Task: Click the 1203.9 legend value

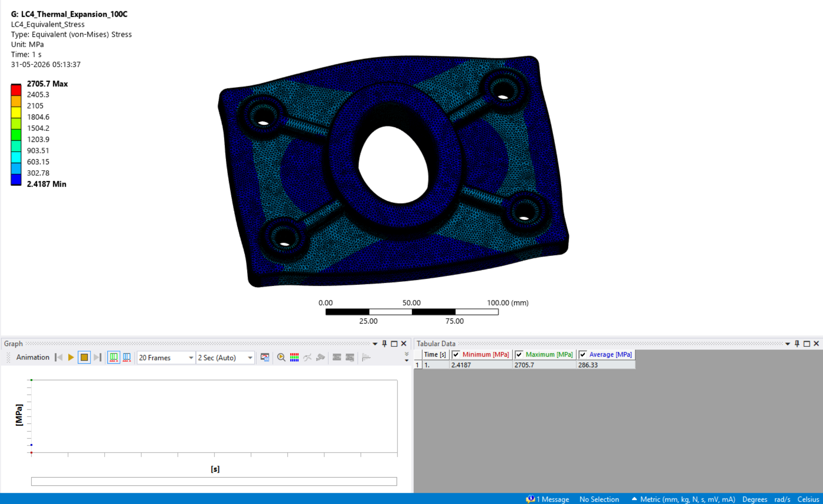Action: (38, 139)
